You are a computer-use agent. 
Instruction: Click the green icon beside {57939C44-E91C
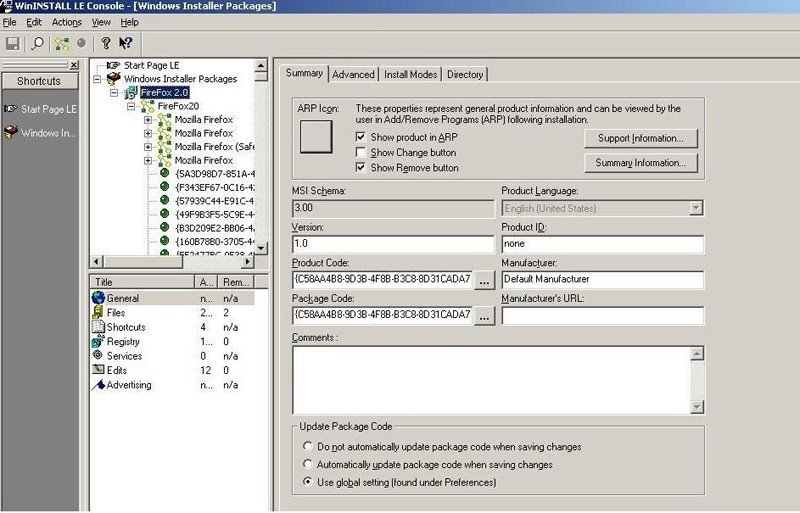(x=164, y=200)
